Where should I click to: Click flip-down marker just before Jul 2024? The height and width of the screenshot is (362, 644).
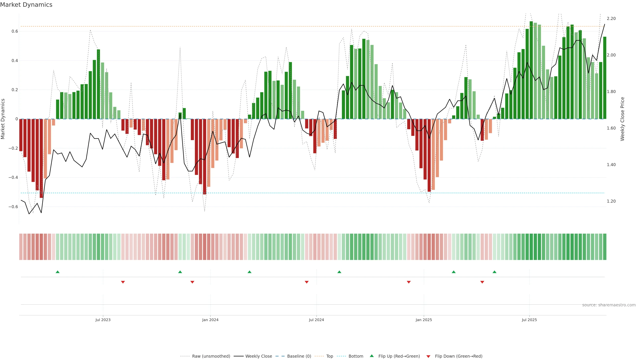(x=307, y=282)
